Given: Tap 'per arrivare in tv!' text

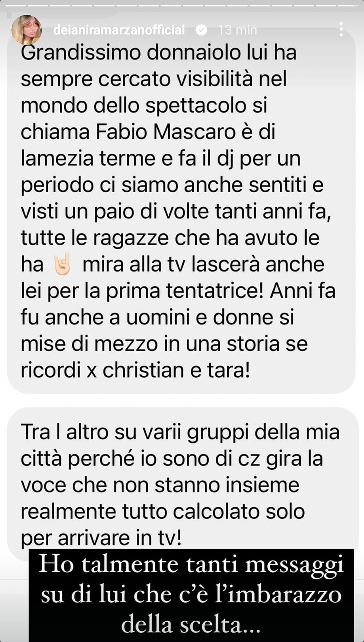Looking at the screenshot, I should [101, 538].
